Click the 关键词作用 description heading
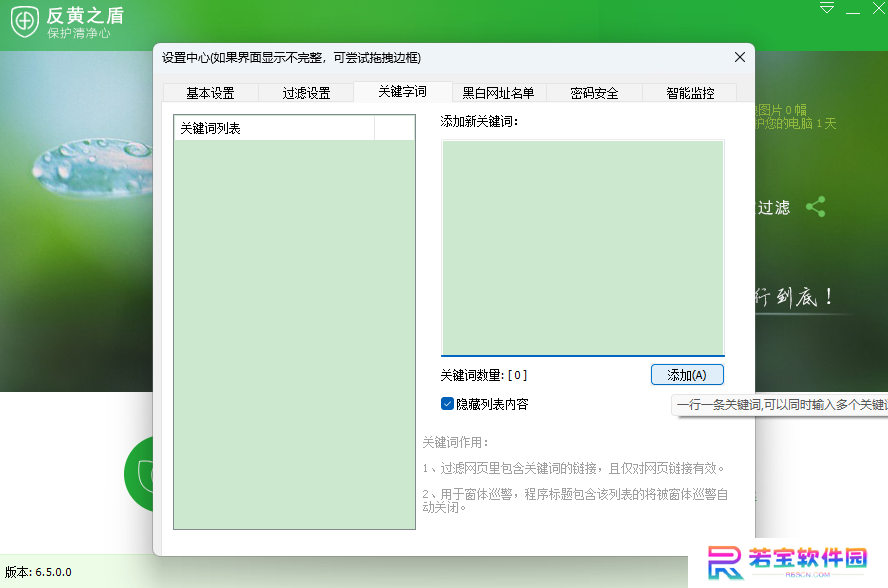This screenshot has width=888, height=588. [455, 442]
